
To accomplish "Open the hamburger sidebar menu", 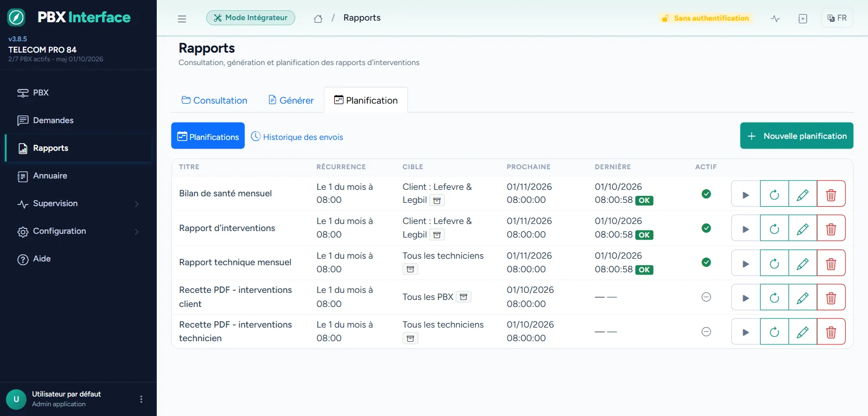I will coord(182,18).
